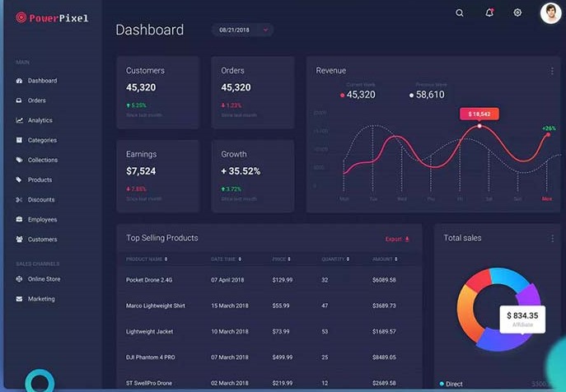The height and width of the screenshot is (392, 566).
Task: Open Online Store sales channel
Action: pyautogui.click(x=44, y=279)
